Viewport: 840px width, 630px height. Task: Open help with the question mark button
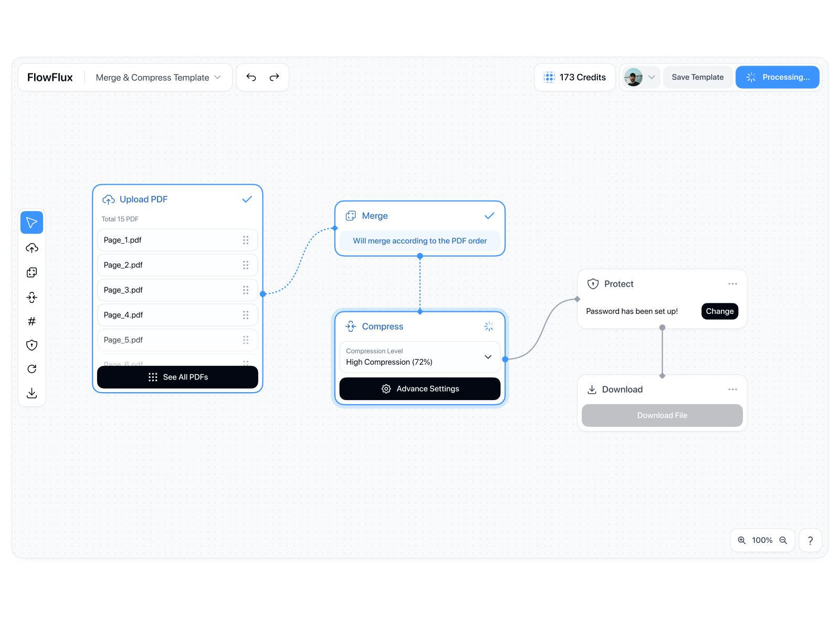[810, 540]
